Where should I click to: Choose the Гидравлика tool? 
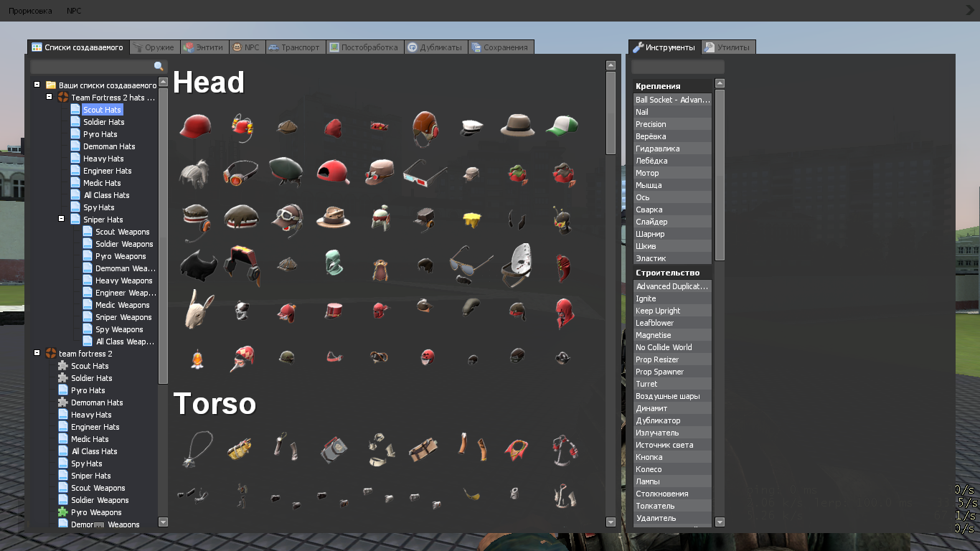pyautogui.click(x=673, y=149)
